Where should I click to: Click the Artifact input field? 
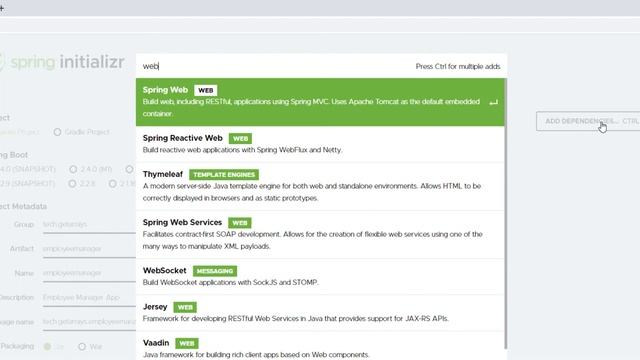[x=89, y=249]
